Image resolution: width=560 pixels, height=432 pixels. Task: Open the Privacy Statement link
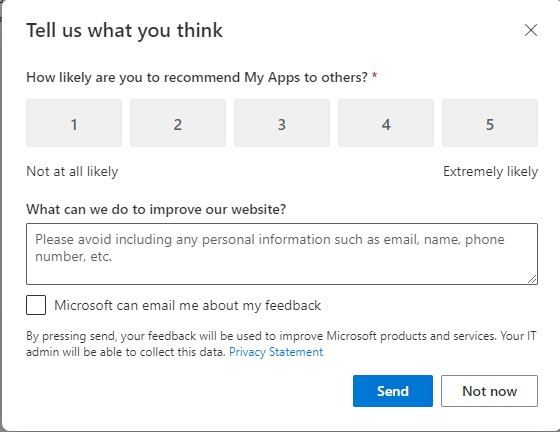click(276, 352)
